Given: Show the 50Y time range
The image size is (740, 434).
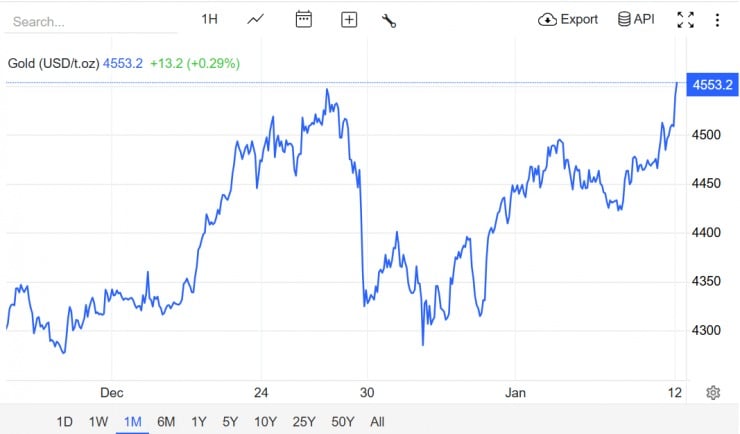Looking at the screenshot, I should 343,422.
